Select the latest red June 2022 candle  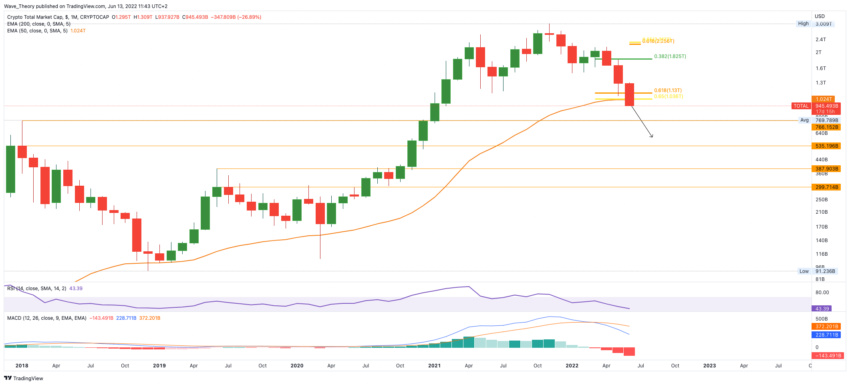pos(630,94)
